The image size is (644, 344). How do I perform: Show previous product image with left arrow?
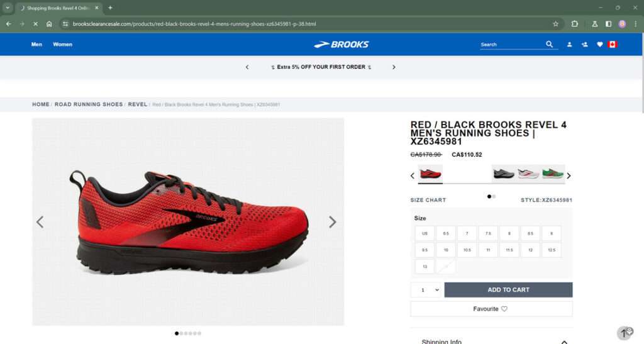40,222
